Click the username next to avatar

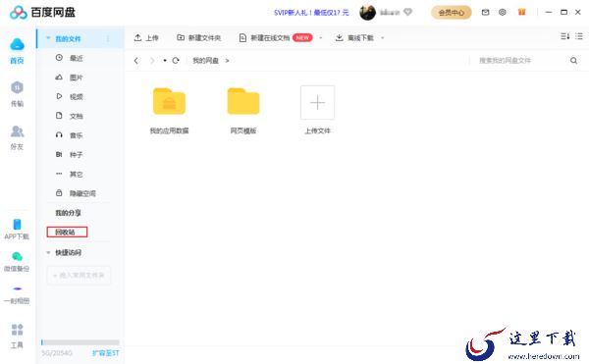pyautogui.click(x=390, y=13)
